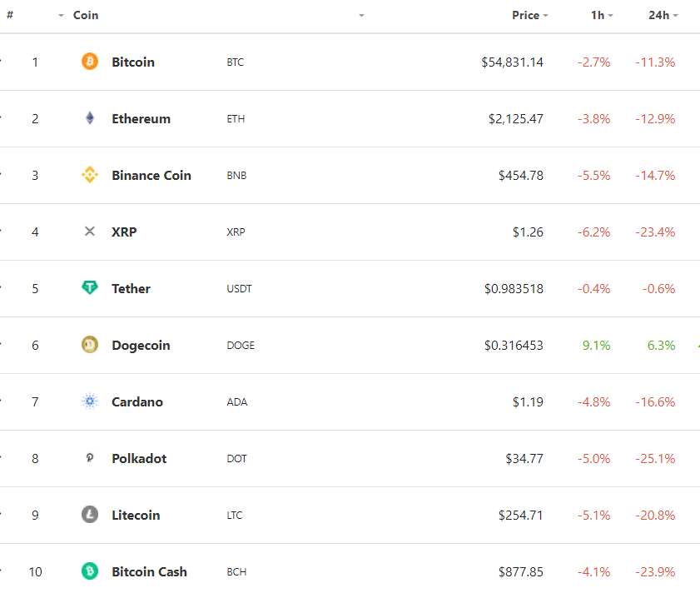Click the Bitcoin Cash logo icon

click(x=90, y=571)
